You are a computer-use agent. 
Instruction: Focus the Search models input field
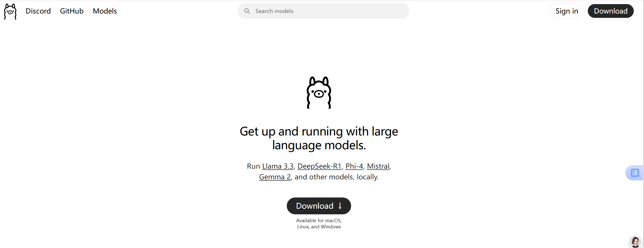pyautogui.click(x=323, y=11)
